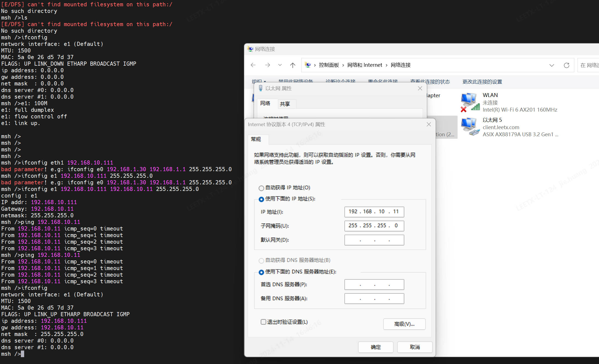
Task: Expand the address bar history dropdown
Action: (551, 65)
